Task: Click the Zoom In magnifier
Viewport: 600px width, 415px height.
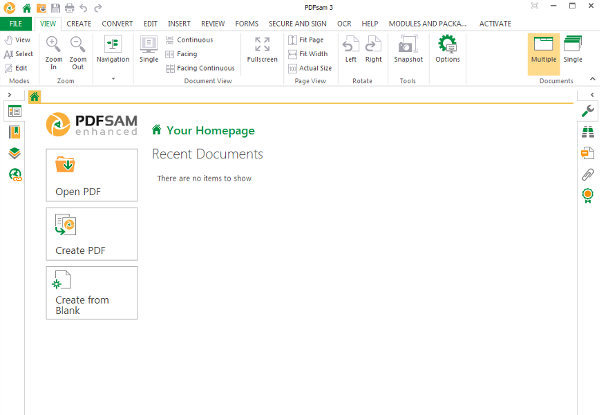Action: coord(54,53)
